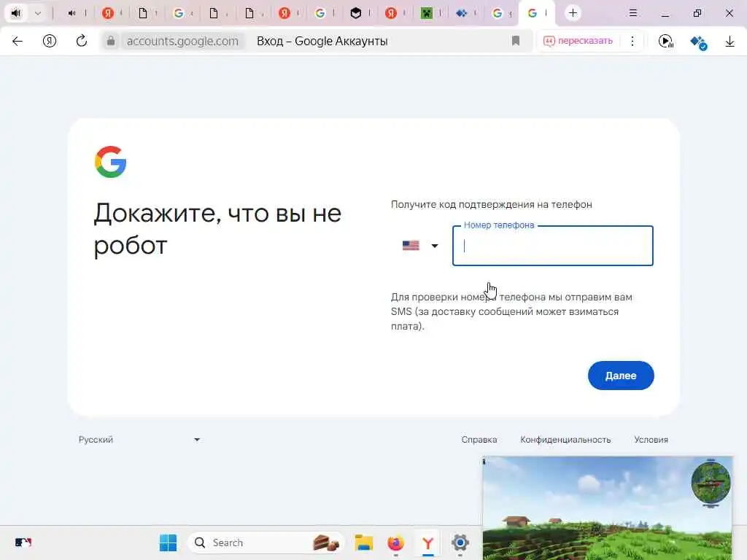Open the Minecraft creeper icon tab

coord(426,13)
